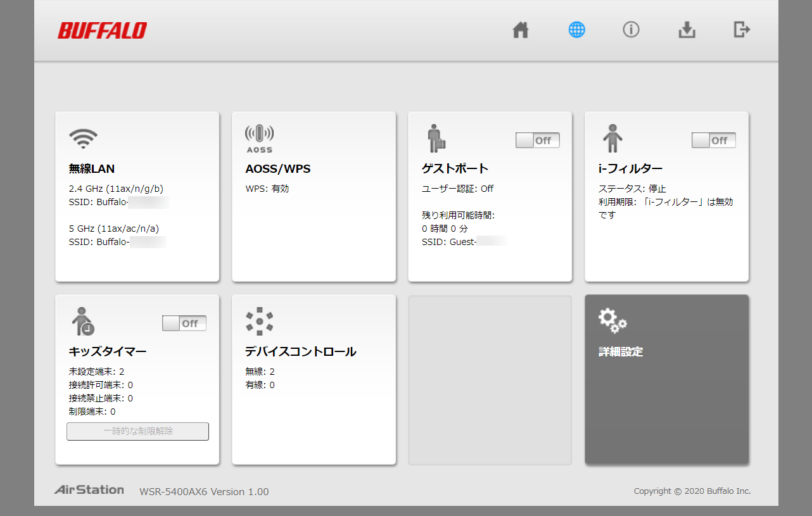Click the WSR-5400AX6 Version 1.00 text
This screenshot has height=516, width=812.
point(204,491)
